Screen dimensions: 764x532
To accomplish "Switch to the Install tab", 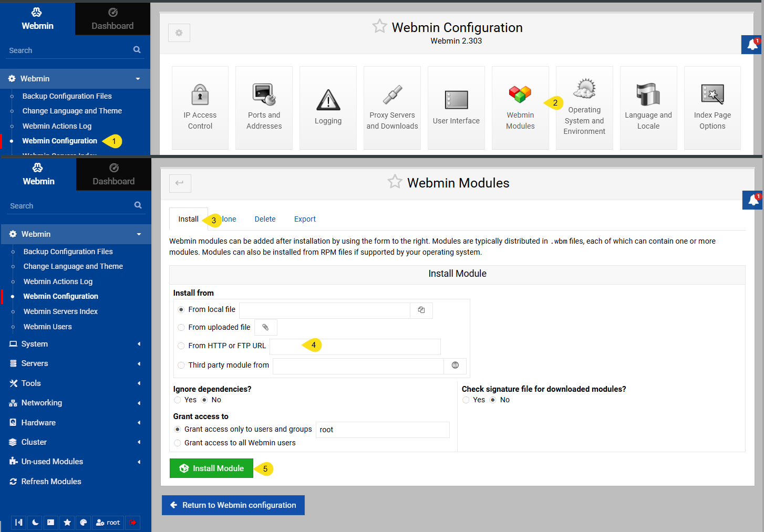I will tap(188, 219).
